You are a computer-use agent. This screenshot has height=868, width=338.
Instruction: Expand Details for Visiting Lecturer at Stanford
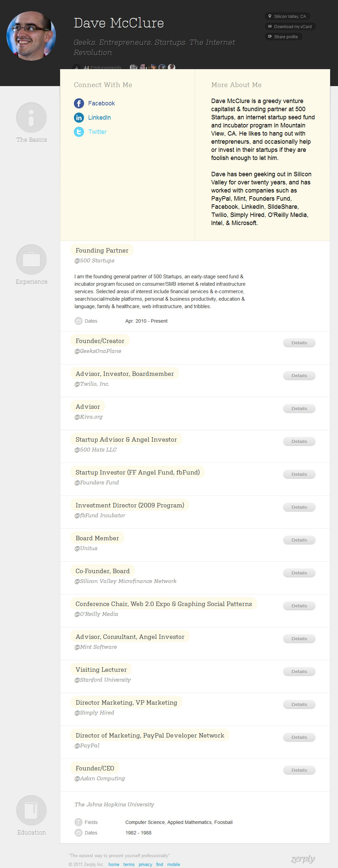click(299, 672)
